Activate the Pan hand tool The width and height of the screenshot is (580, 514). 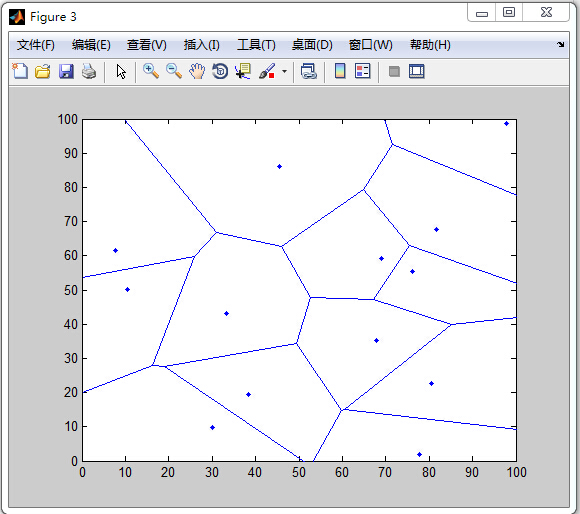(x=197, y=71)
